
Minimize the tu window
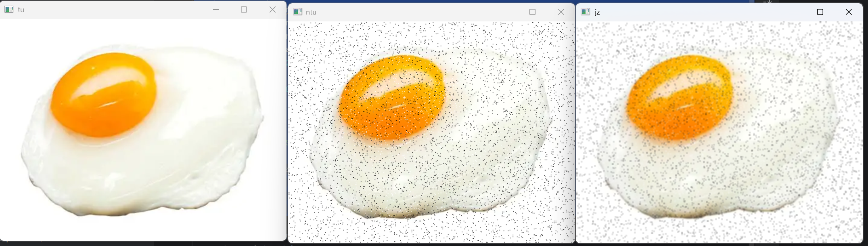(216, 9)
